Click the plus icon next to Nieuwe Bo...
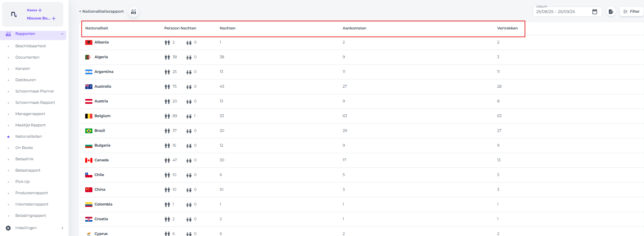Screen dimensions: 644x236 point(54,18)
